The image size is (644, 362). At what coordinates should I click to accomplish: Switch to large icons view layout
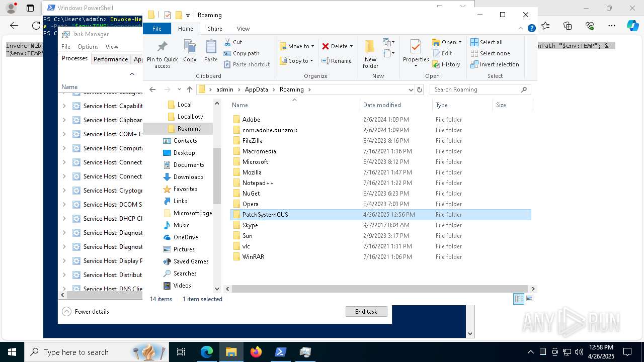tap(529, 299)
